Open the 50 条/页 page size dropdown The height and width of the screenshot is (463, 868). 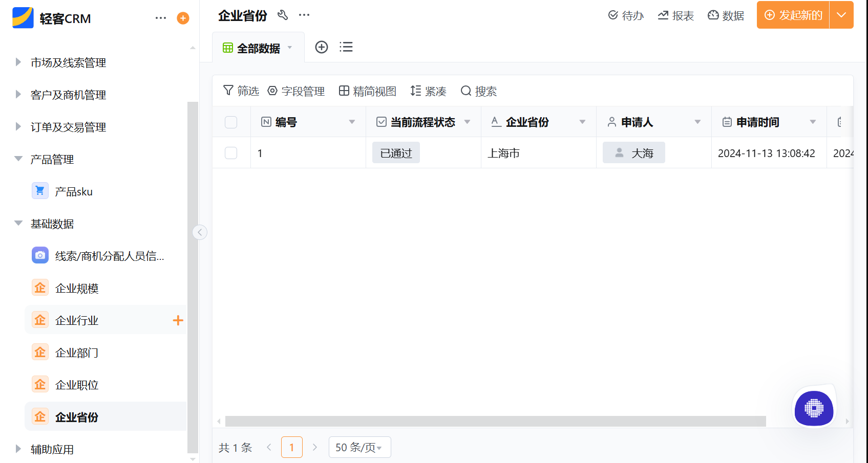pyautogui.click(x=359, y=447)
